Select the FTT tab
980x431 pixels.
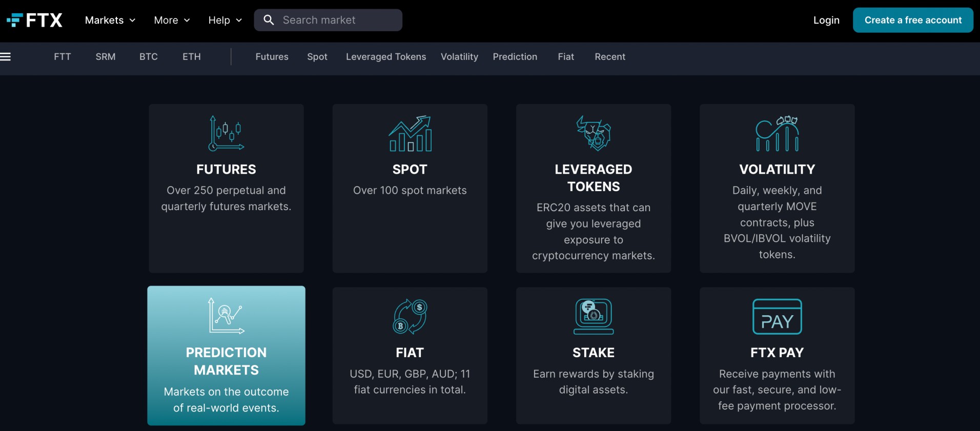click(63, 57)
